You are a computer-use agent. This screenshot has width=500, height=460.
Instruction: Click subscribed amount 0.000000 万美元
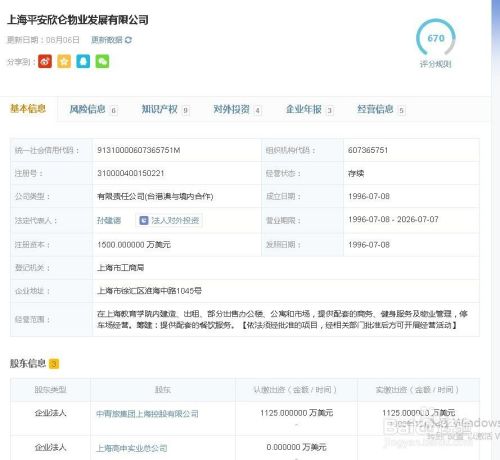tap(296, 447)
